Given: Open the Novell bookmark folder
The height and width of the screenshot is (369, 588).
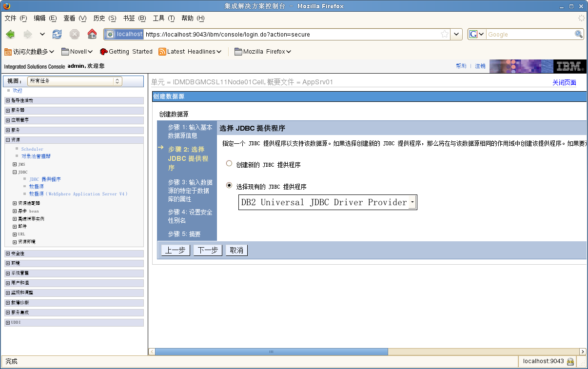Looking at the screenshot, I should (77, 52).
